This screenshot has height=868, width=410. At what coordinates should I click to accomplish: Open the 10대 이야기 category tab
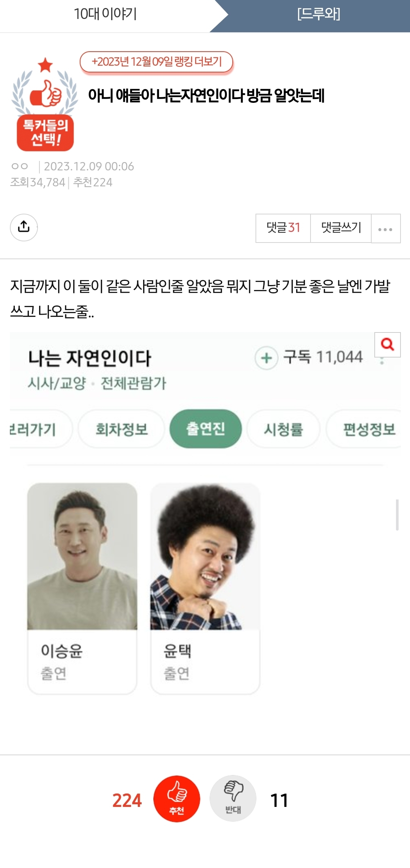pyautogui.click(x=105, y=14)
